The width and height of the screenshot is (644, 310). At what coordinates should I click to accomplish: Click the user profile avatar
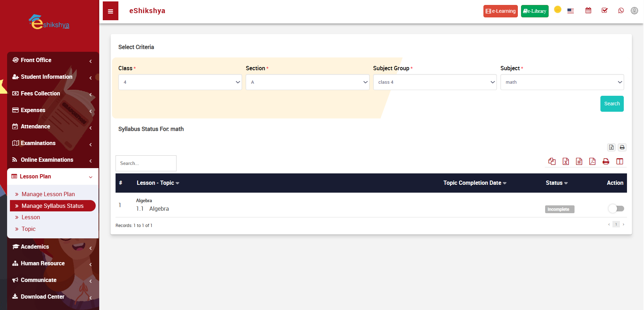634,11
